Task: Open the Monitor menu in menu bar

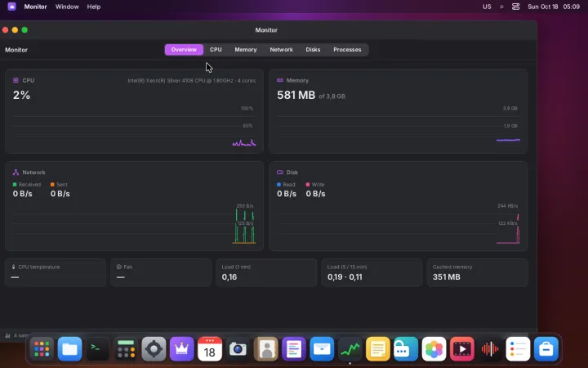Action: 36,7
